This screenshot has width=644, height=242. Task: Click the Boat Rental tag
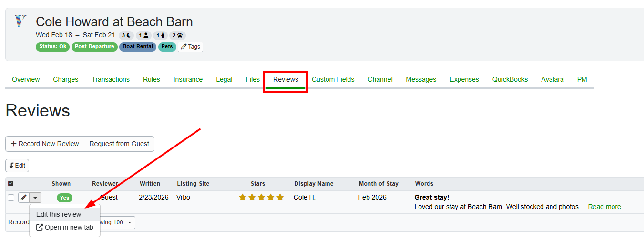point(138,47)
